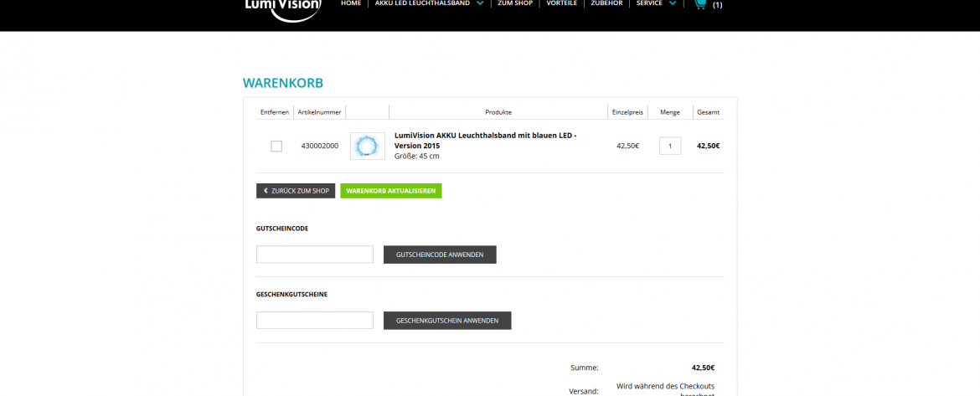The image size is (980, 396).
Task: Expand the Akku LED Leuchthalsband dropdown arrow
Action: 480,3
